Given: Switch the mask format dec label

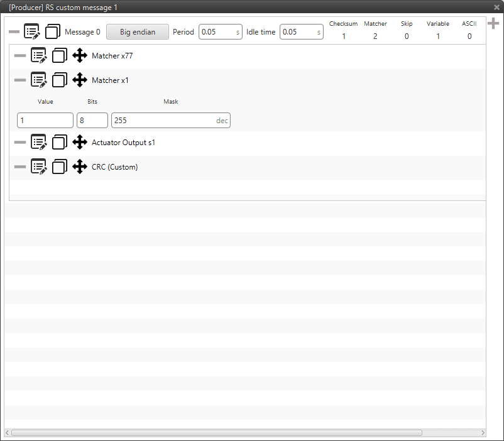Looking at the screenshot, I should pos(222,121).
